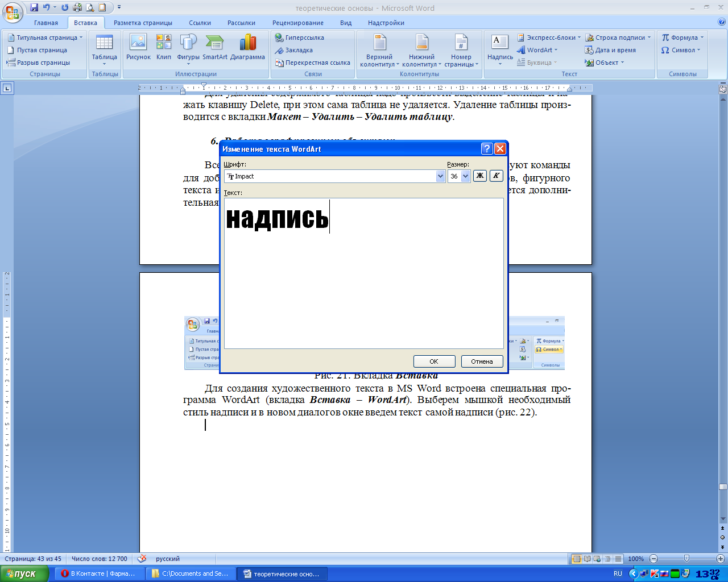The width and height of the screenshot is (728, 582).
Task: Click the minus zoom out button
Action: pos(653,559)
